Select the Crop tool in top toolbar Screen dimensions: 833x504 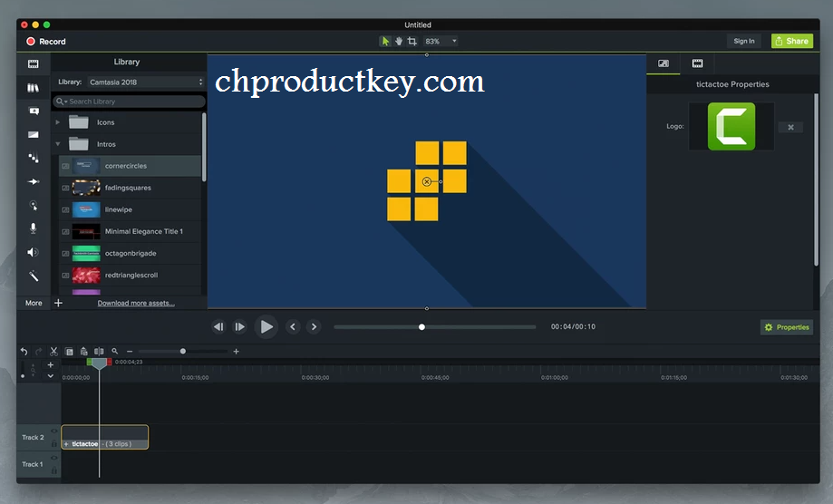[412, 41]
